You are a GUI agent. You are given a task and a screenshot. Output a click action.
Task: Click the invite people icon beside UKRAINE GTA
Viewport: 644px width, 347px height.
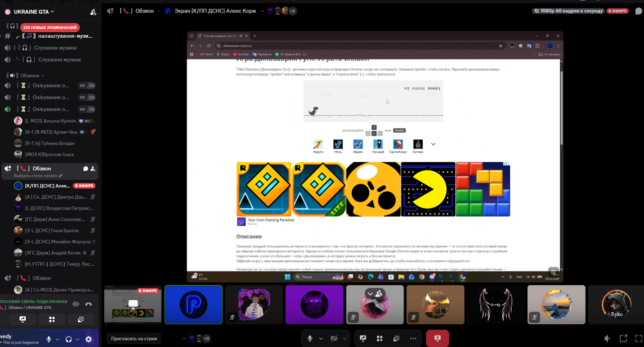[x=93, y=12]
